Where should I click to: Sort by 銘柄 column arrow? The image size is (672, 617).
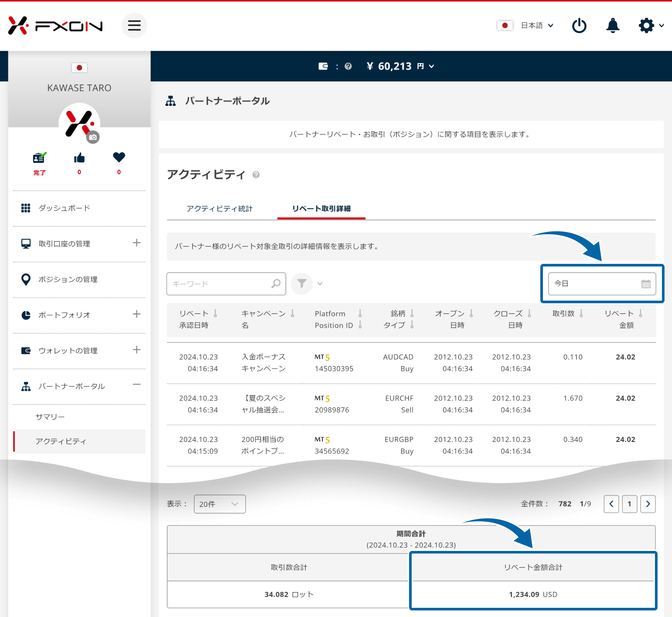click(x=412, y=313)
